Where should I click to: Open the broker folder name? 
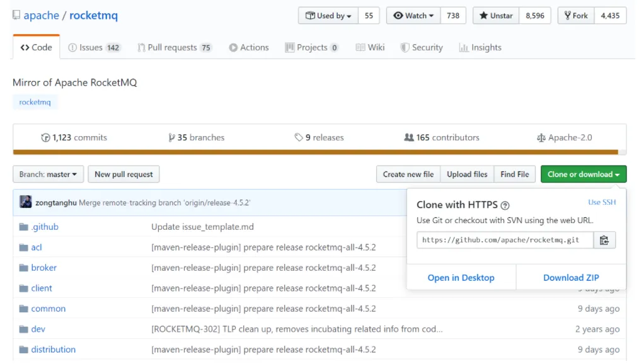coord(44,268)
